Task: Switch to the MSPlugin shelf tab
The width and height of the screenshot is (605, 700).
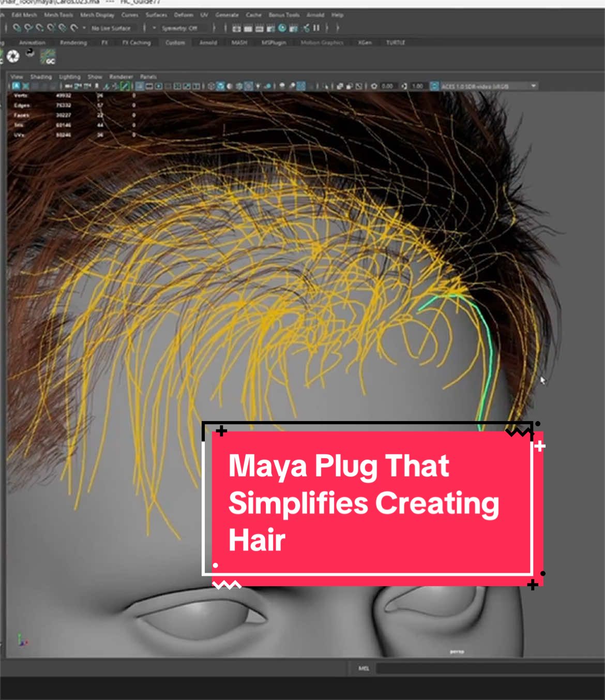Action: 274,43
